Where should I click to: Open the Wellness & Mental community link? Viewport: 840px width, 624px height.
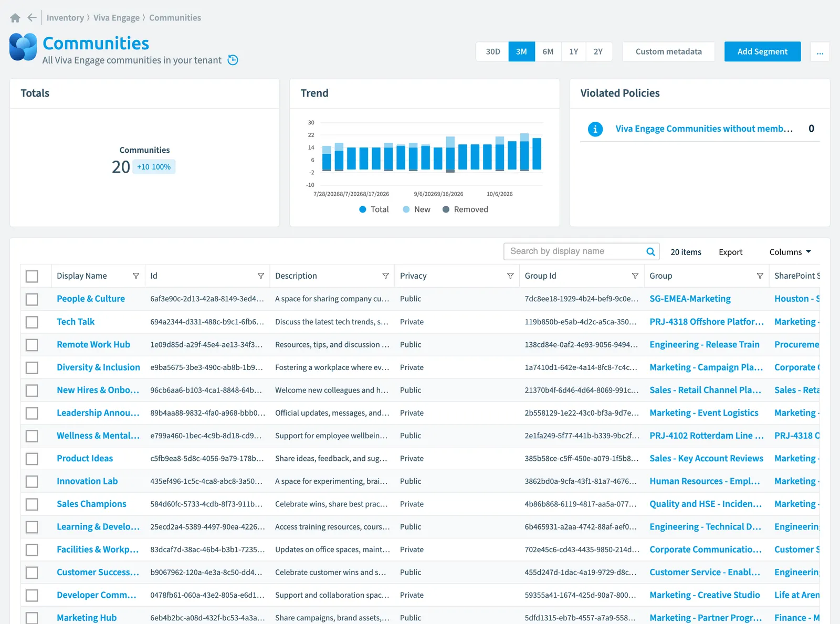[98, 436]
